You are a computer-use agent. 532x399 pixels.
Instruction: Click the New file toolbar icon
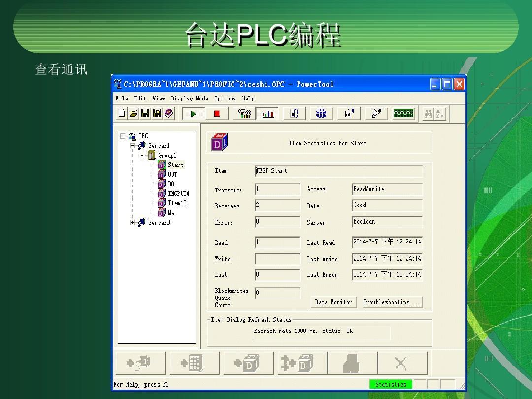pos(122,113)
